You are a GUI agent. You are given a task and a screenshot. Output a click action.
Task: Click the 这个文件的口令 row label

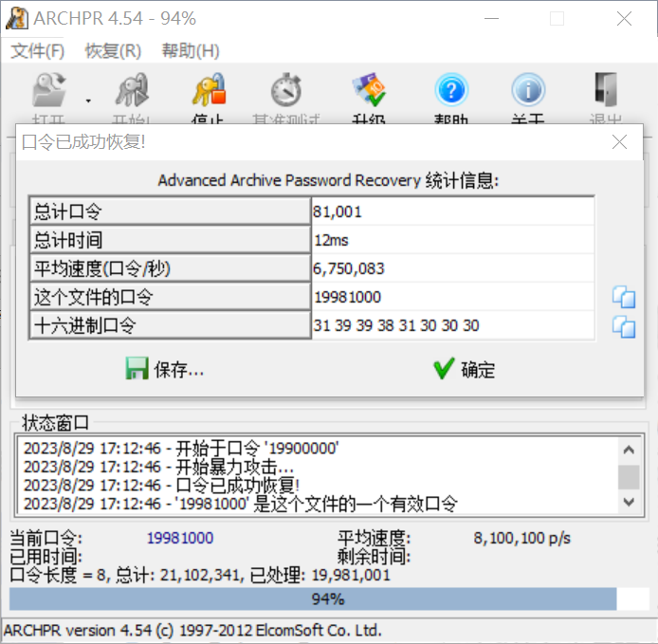coord(170,297)
